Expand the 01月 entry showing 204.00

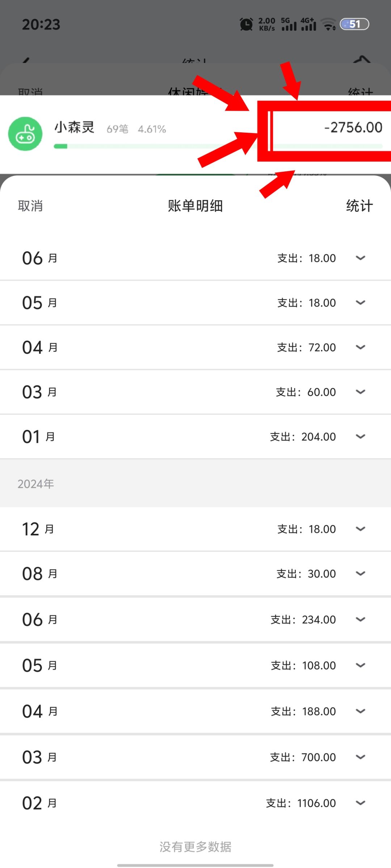click(360, 437)
